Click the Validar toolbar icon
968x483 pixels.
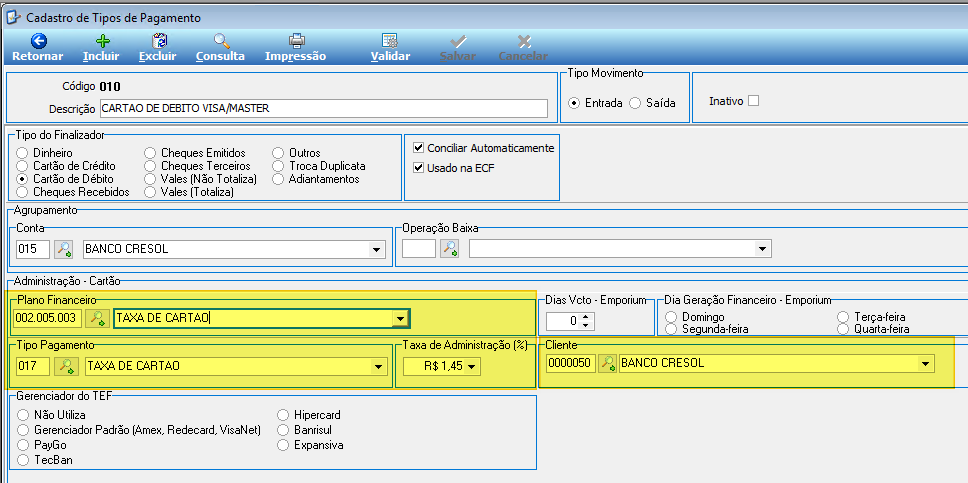click(x=390, y=41)
